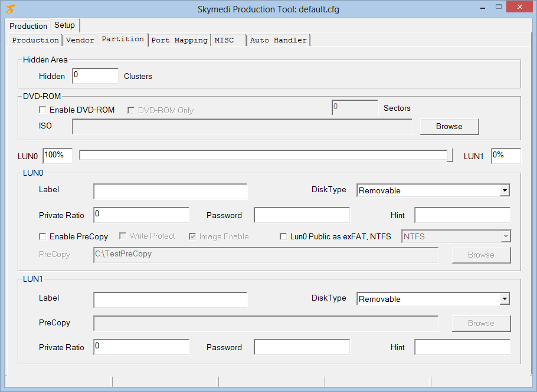537x392 pixels.
Task: Click the LUN0/LUN1 ratio slider thumb
Action: [x=450, y=155]
